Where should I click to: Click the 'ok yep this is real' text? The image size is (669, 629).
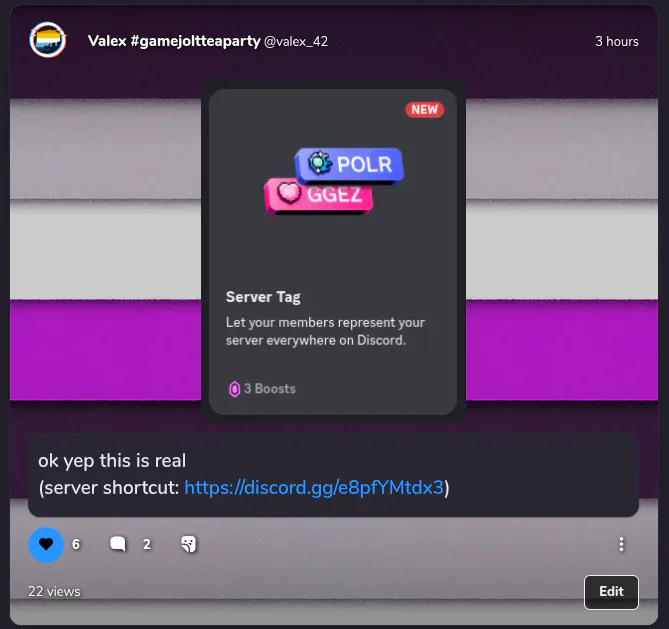click(112, 461)
